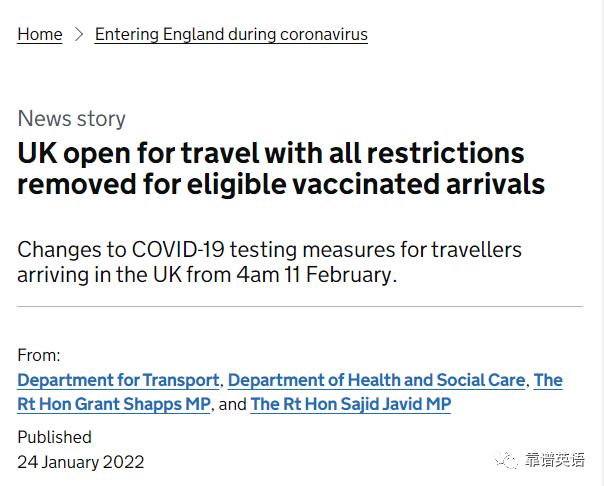Open the Department for Transport link
The width and height of the screenshot is (604, 486).
tap(118, 380)
